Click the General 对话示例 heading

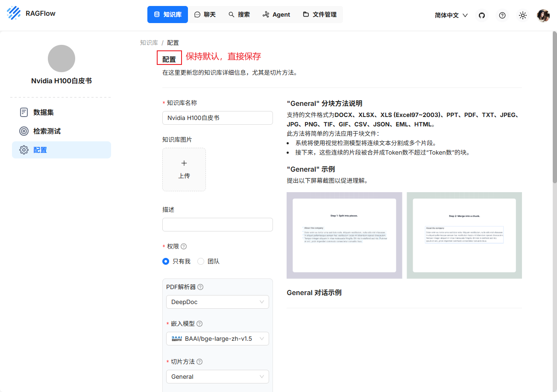[x=314, y=293]
